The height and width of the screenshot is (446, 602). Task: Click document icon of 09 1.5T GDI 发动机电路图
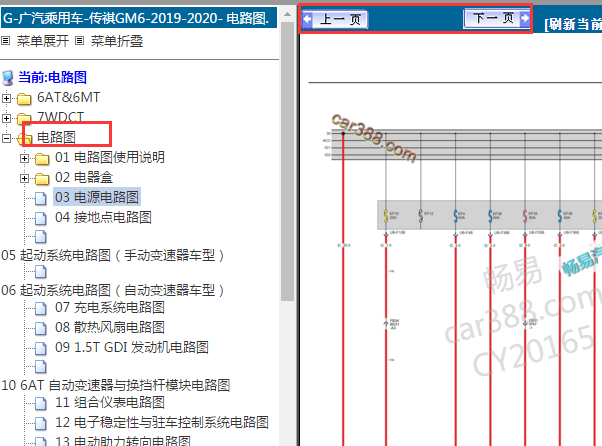(x=41, y=348)
